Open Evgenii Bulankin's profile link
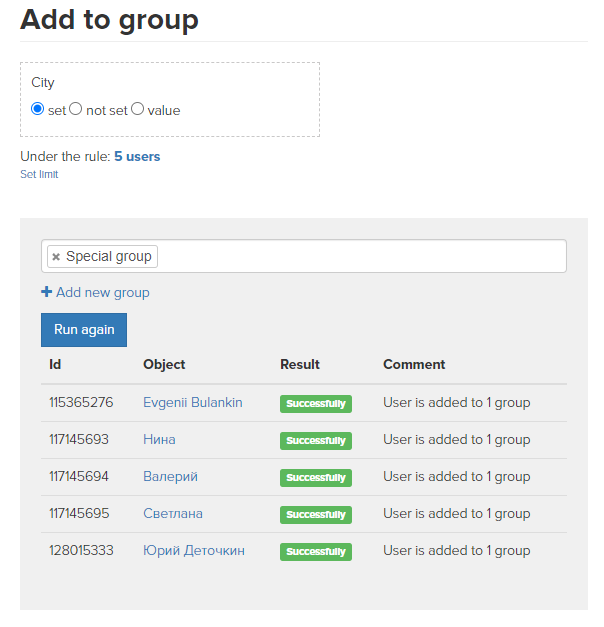This screenshot has height=627, width=604. [x=193, y=402]
